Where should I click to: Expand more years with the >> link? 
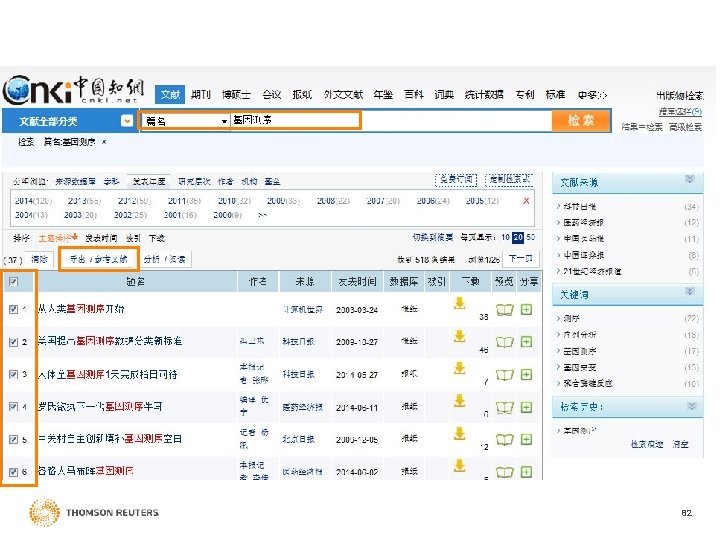[262, 215]
